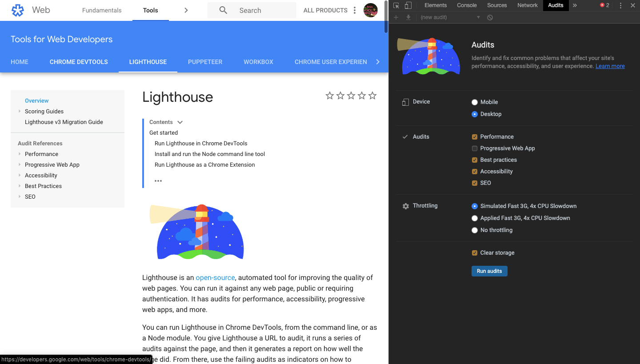Click the red error count indicator
The height and width of the screenshot is (364, 640).
coord(604,5)
